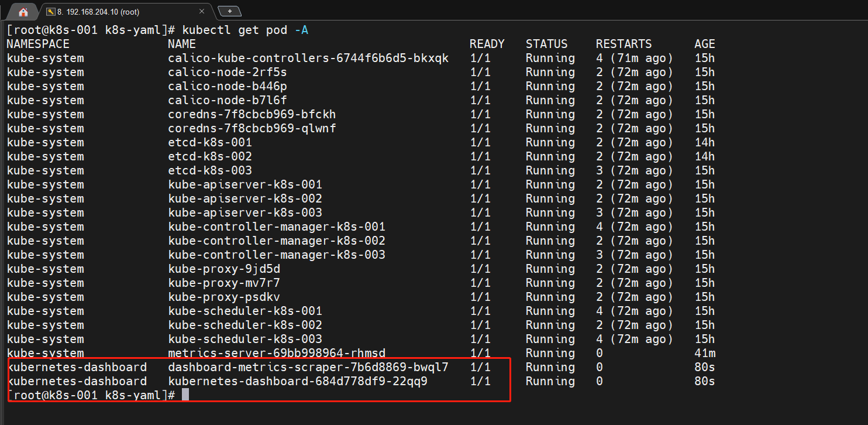Click pod name kube-apiserver-k8s-003

point(245,212)
